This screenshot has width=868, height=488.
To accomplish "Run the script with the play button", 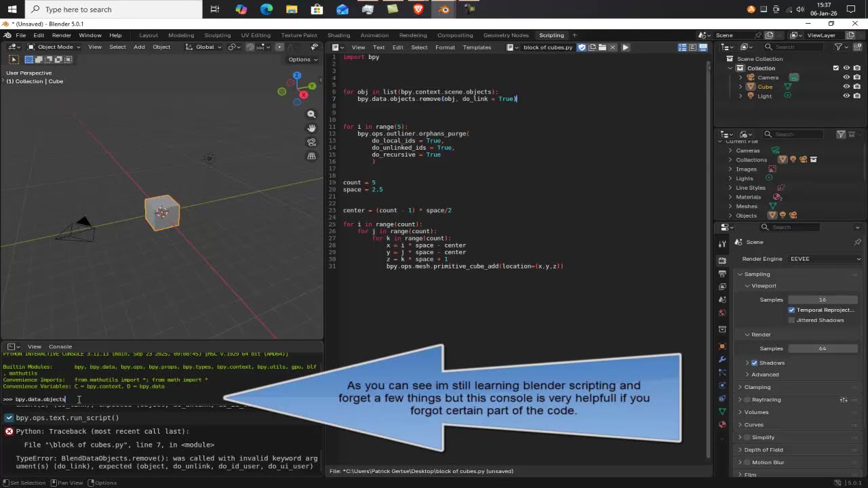I will point(625,47).
